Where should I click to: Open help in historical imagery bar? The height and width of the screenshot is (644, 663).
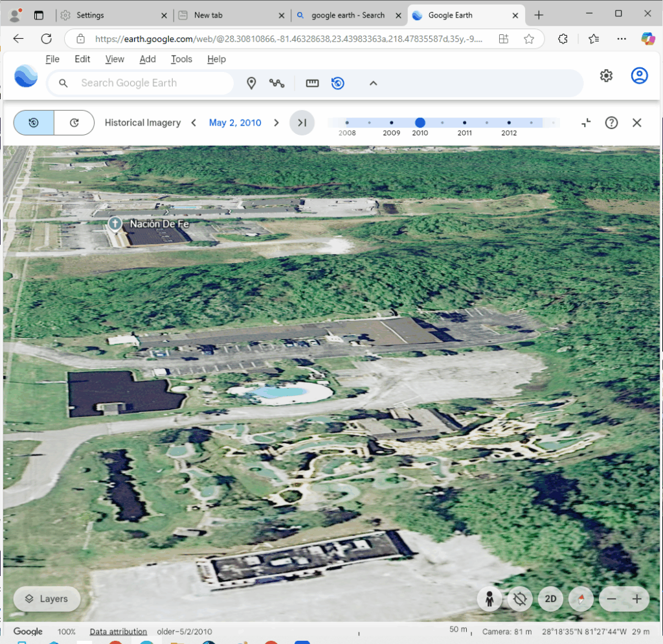[x=611, y=122]
